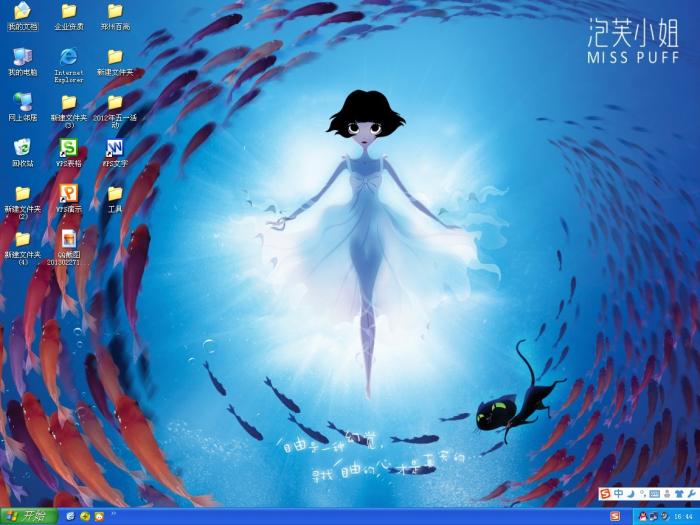
Task: Toggle the Chinese/English punctuation mode
Action: point(642,493)
